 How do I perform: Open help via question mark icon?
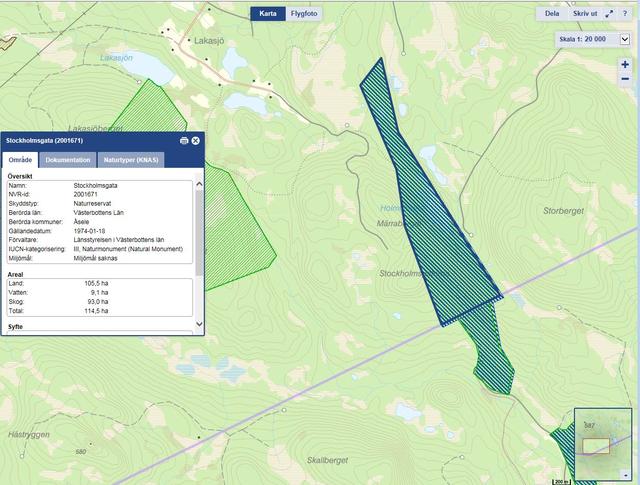pyautogui.click(x=626, y=15)
